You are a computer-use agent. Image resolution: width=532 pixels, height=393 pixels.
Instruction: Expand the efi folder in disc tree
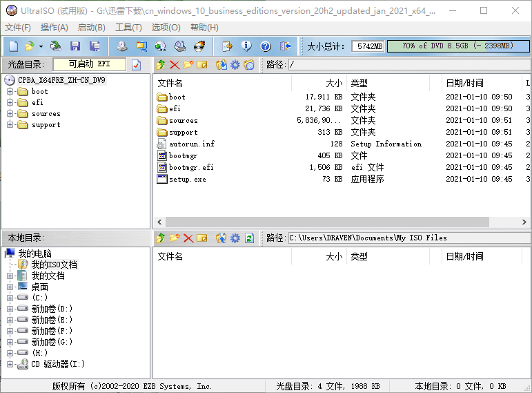click(x=10, y=103)
